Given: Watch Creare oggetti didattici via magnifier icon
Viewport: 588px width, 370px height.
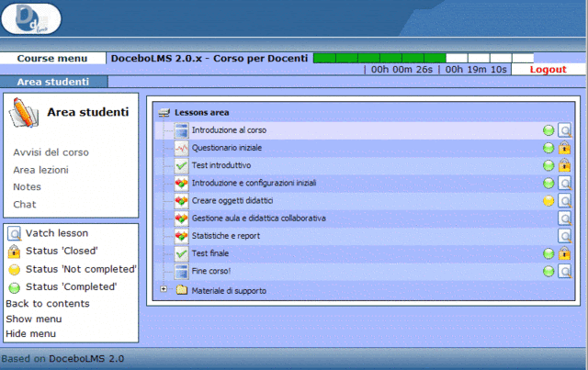Looking at the screenshot, I should click(565, 200).
